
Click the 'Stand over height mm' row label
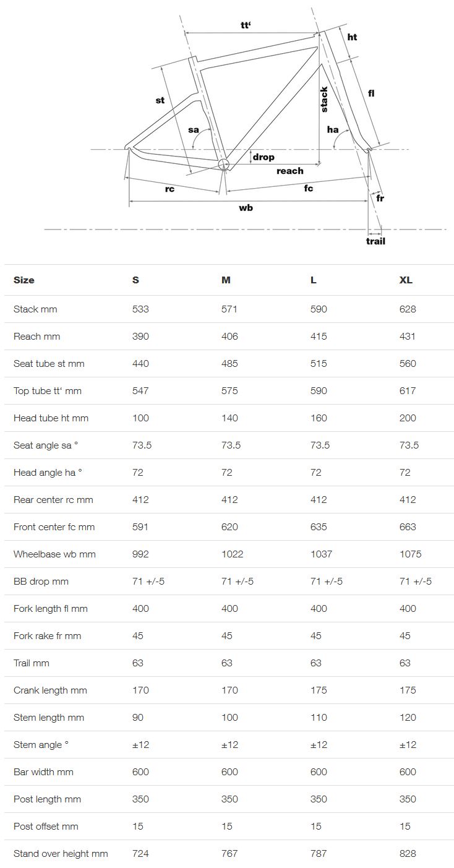point(61,853)
